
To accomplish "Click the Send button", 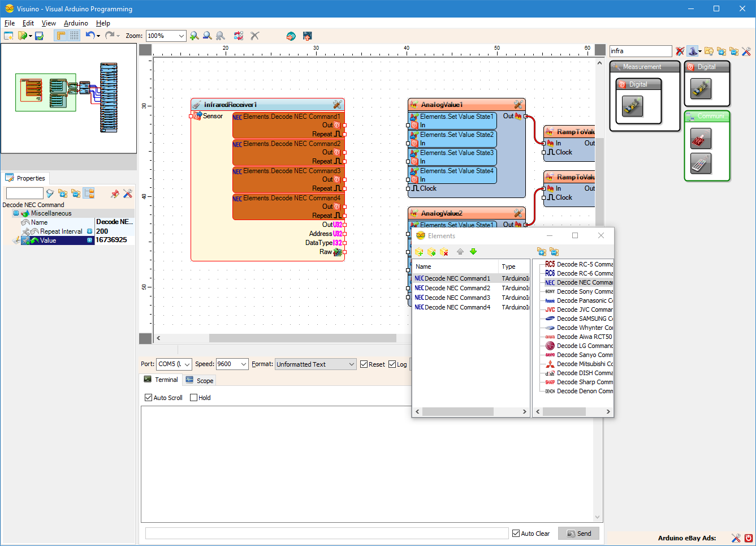I will (578, 533).
